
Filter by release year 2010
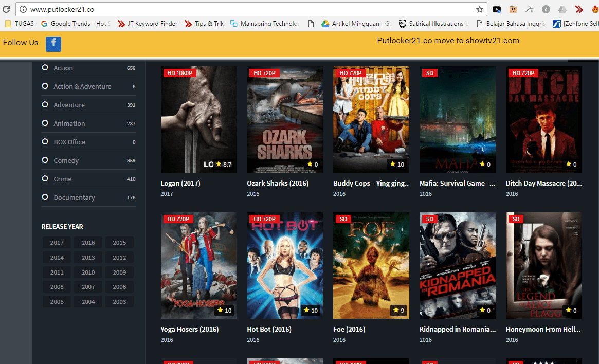88,272
